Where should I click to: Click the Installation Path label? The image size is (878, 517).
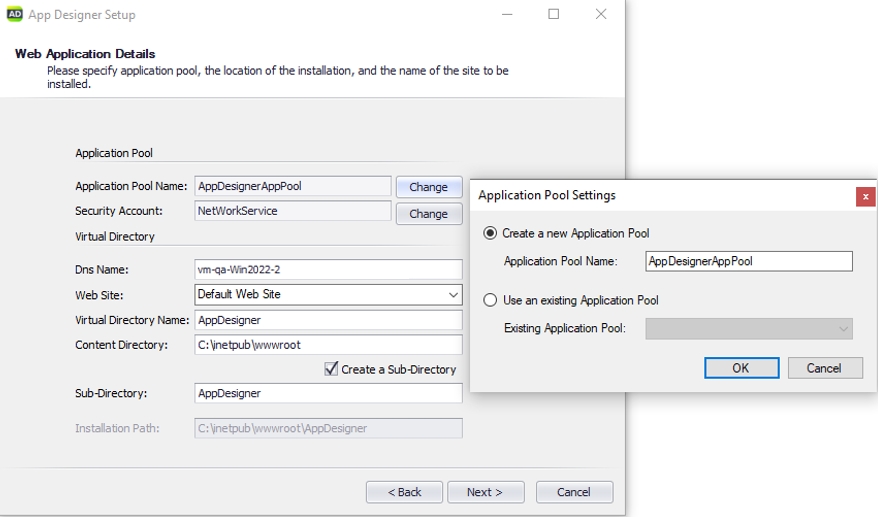click(117, 428)
